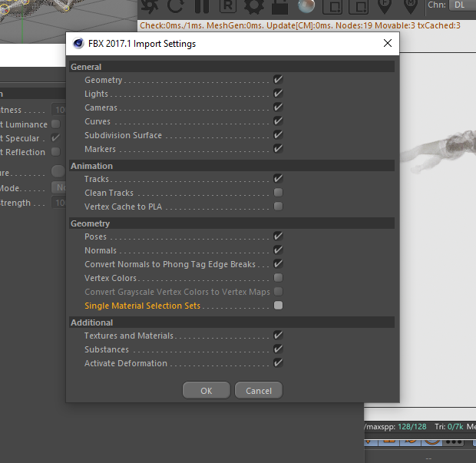
Task: Click the render preview image in Live Viewer
Action: coord(438,230)
